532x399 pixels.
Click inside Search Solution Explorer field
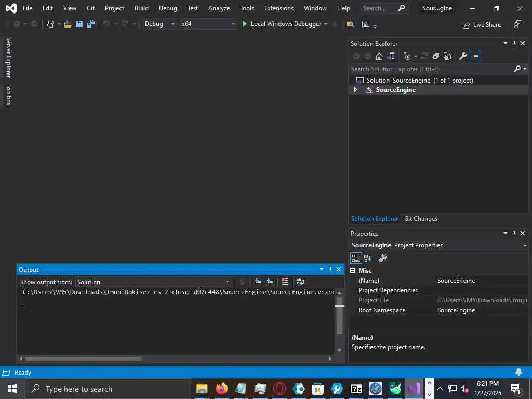pos(431,69)
